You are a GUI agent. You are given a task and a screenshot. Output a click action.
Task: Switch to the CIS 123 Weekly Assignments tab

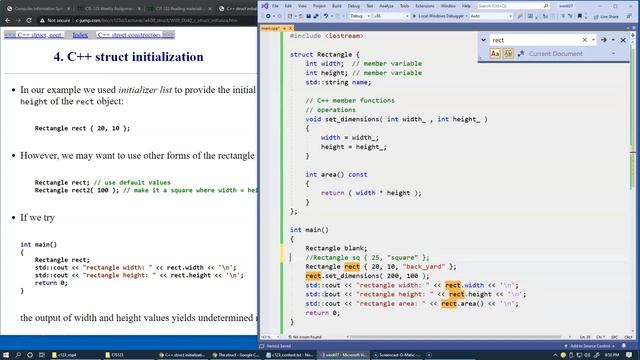pos(109,8)
